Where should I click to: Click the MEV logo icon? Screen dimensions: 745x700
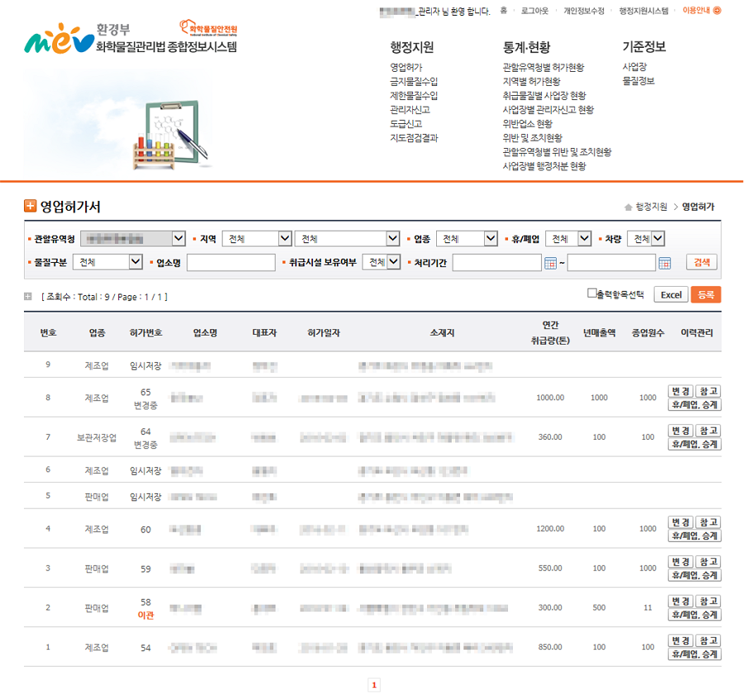pyautogui.click(x=59, y=39)
